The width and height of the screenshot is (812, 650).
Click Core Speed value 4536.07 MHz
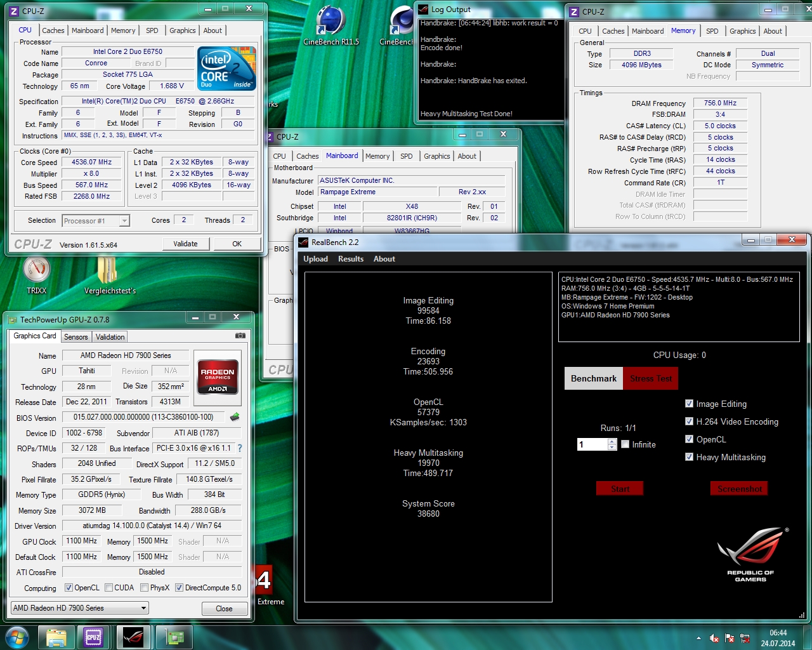click(91, 162)
